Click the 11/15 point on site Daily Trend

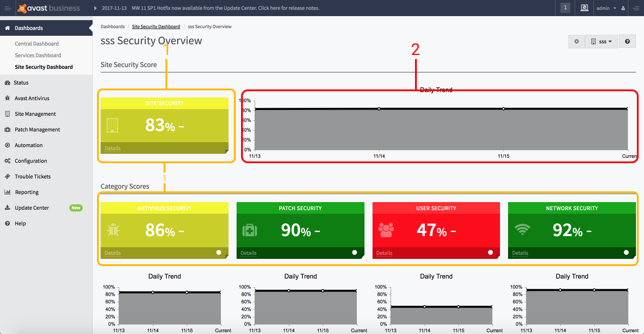pyautogui.click(x=503, y=109)
